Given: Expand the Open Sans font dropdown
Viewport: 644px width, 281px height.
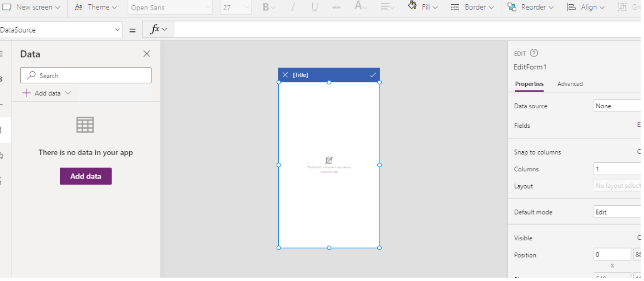Looking at the screenshot, I should (x=169, y=7).
